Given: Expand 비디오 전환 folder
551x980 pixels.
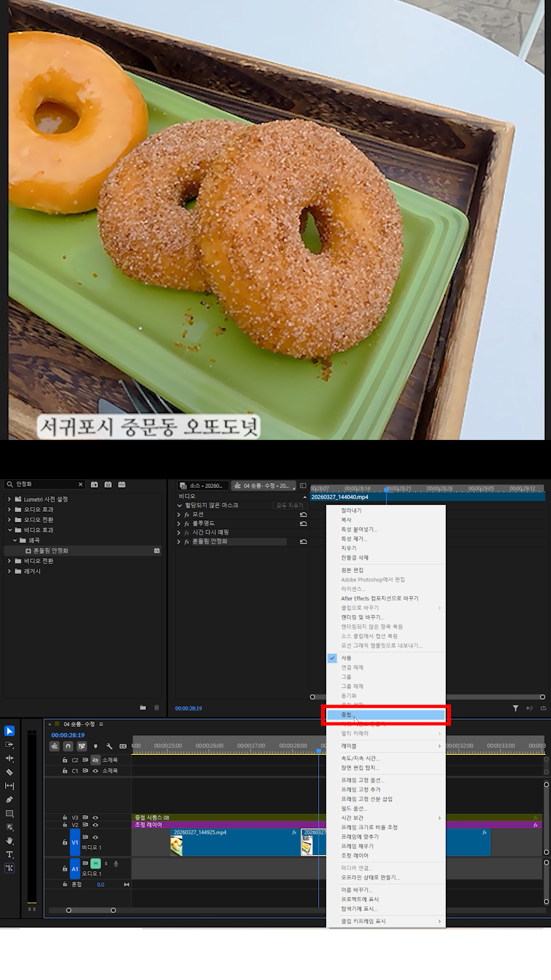Looking at the screenshot, I should click(x=9, y=560).
